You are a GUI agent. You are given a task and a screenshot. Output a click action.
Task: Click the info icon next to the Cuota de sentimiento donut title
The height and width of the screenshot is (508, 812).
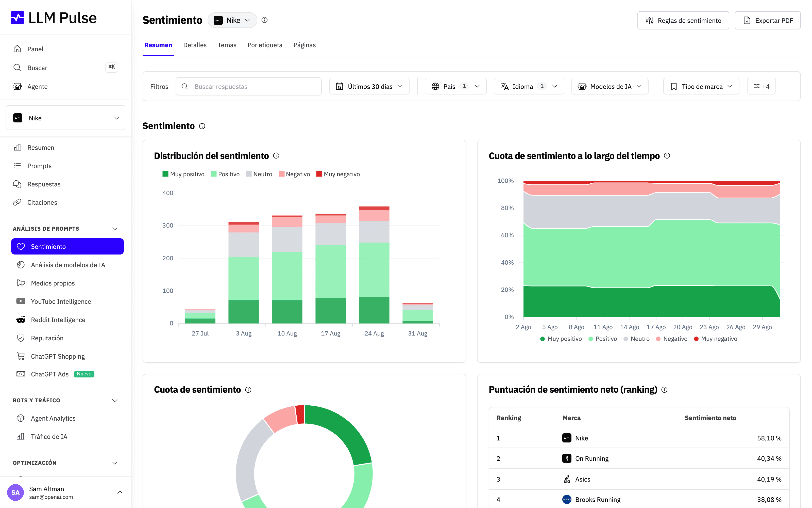pyautogui.click(x=248, y=390)
